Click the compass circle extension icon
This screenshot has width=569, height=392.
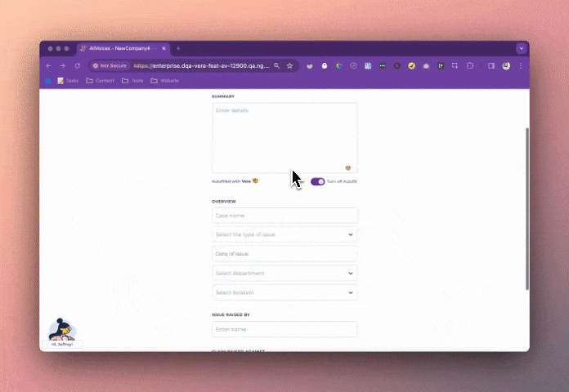[x=353, y=65]
